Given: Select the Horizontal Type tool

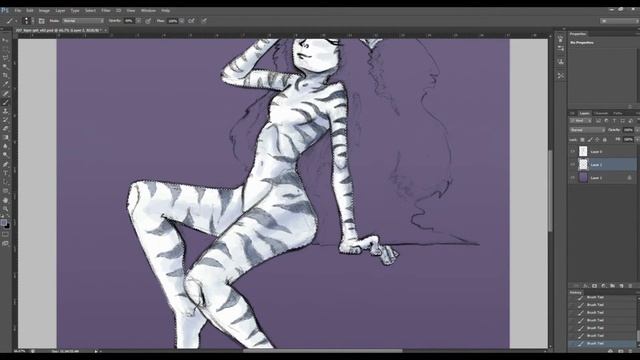Looking at the screenshot, I should coord(5,173).
